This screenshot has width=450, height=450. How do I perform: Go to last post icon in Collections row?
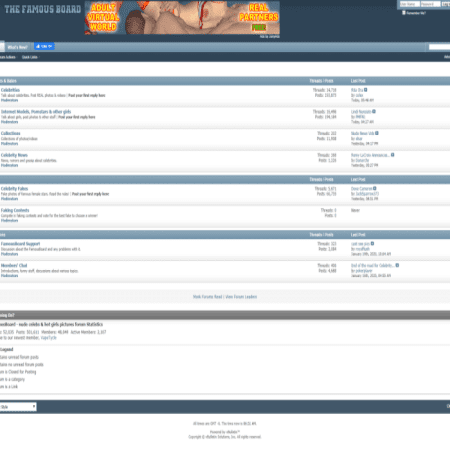[377, 133]
